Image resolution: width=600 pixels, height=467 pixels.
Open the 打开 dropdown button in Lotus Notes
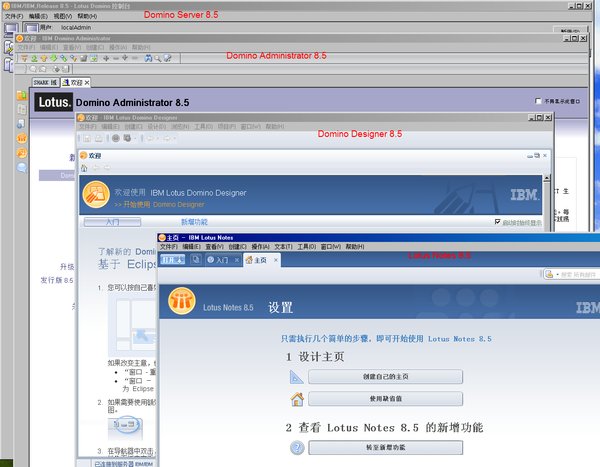(x=173, y=260)
